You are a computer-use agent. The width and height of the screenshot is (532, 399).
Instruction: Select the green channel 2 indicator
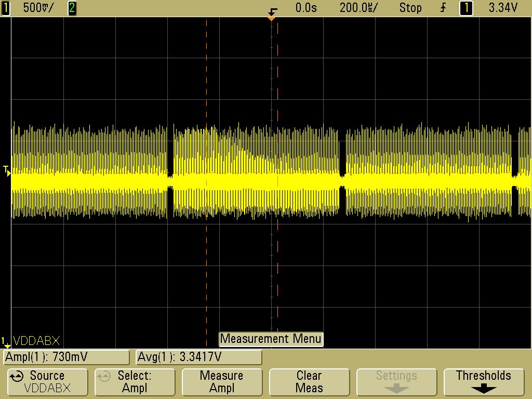[x=72, y=8]
